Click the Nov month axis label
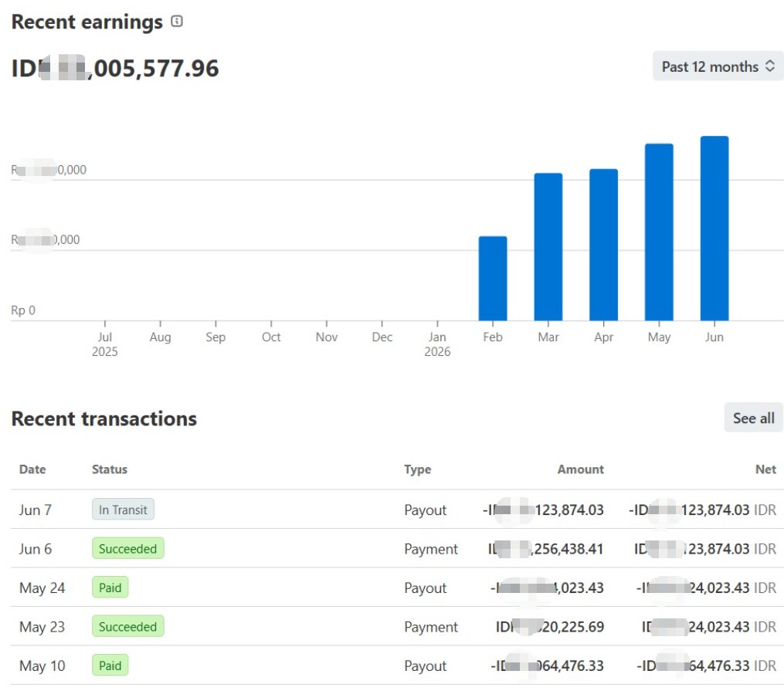 pyautogui.click(x=327, y=337)
